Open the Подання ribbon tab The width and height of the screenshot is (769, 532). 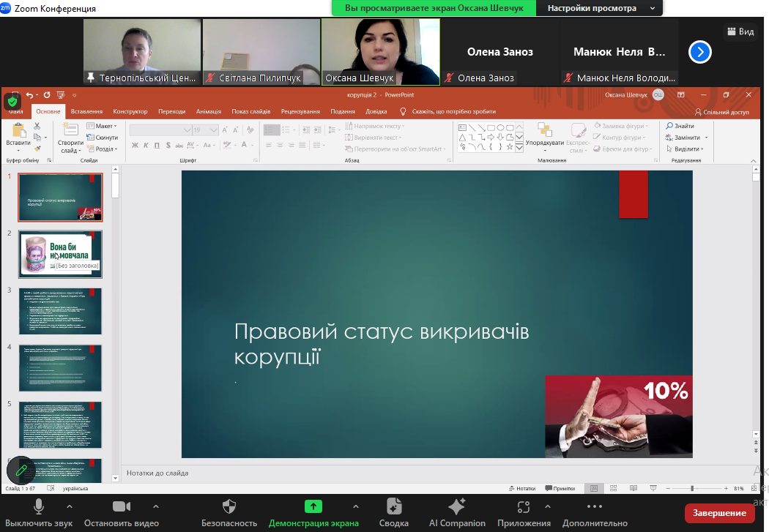(342, 111)
